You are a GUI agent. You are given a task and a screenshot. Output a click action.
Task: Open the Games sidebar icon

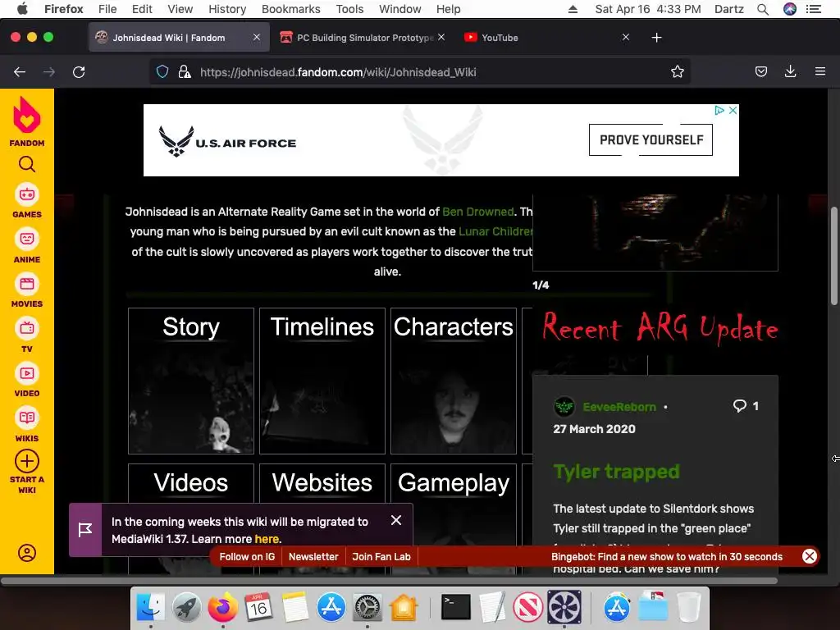coord(27,194)
